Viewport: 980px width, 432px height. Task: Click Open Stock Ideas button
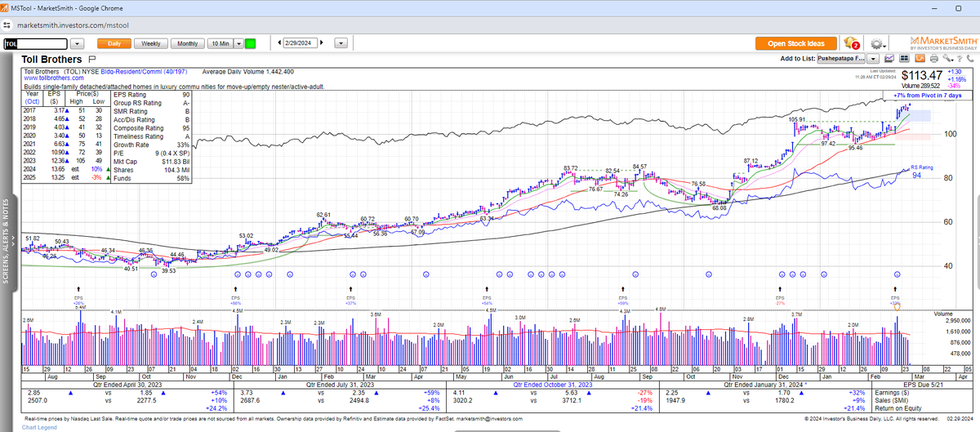796,43
